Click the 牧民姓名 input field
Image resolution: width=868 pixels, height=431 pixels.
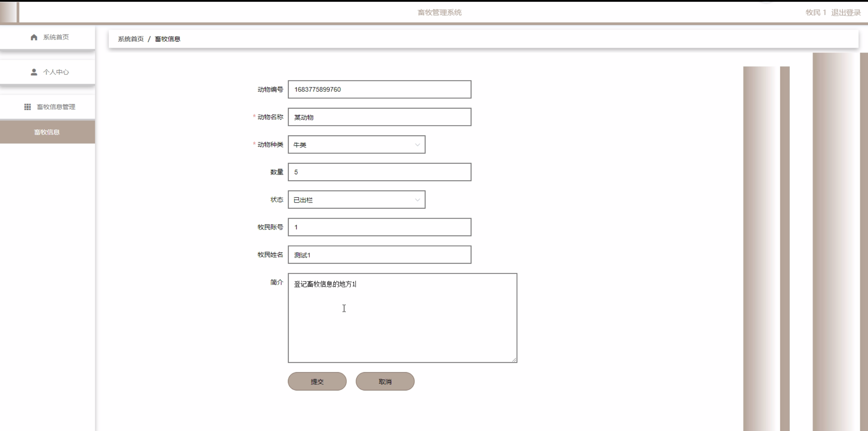tap(379, 255)
